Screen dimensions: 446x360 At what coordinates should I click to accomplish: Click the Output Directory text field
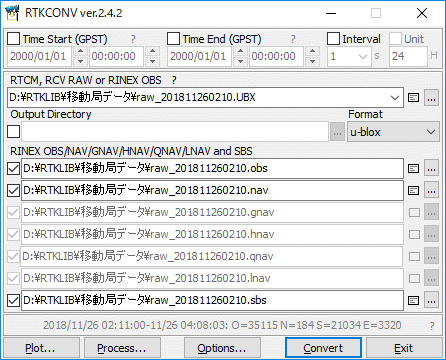(x=175, y=132)
